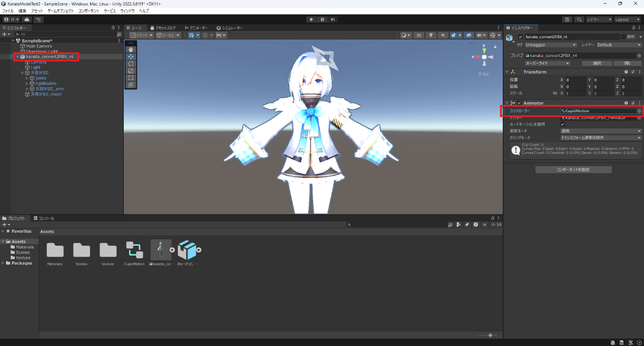Collapse kanata_convert2FBX_r4 hierarchy node
The image size is (644, 346).
pyautogui.click(x=17, y=57)
